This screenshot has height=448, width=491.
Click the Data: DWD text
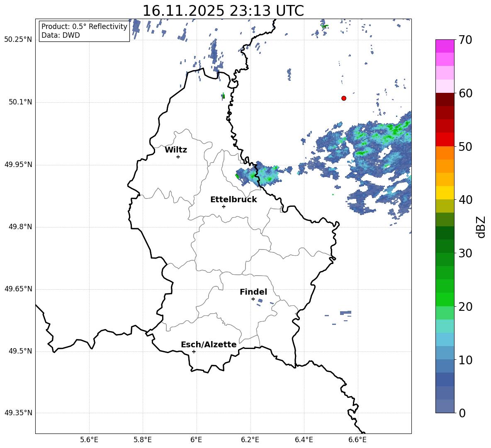pyautogui.click(x=61, y=35)
